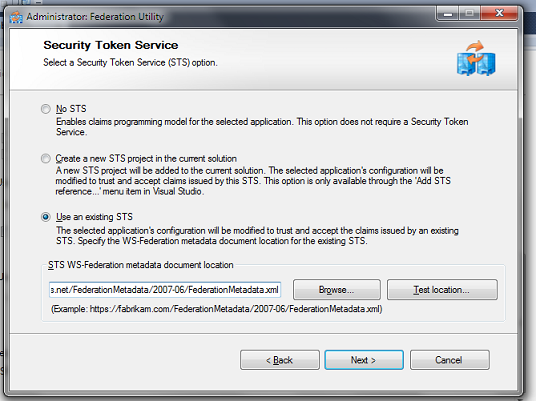Click the Administrator: Federation Utility title bar text

point(95,17)
